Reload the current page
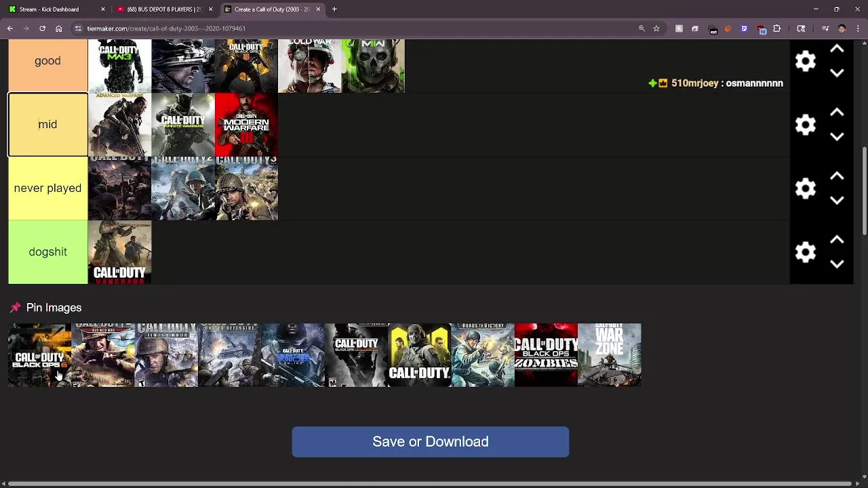 [42, 28]
